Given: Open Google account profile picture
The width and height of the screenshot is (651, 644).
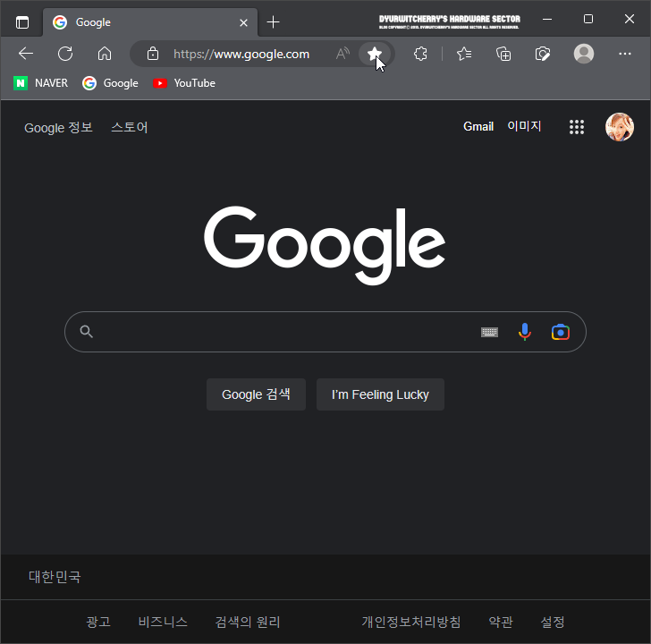Looking at the screenshot, I should (x=620, y=127).
